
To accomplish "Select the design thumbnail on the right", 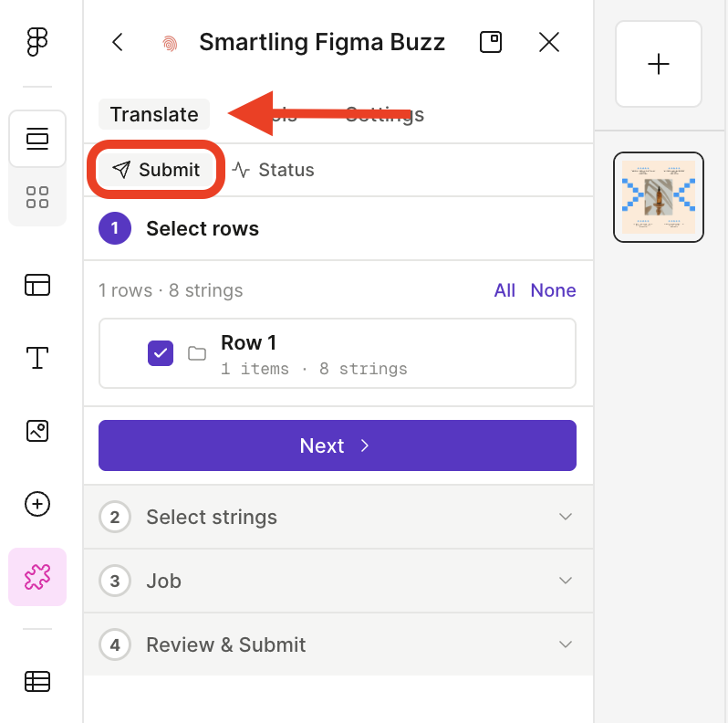I will (x=659, y=197).
